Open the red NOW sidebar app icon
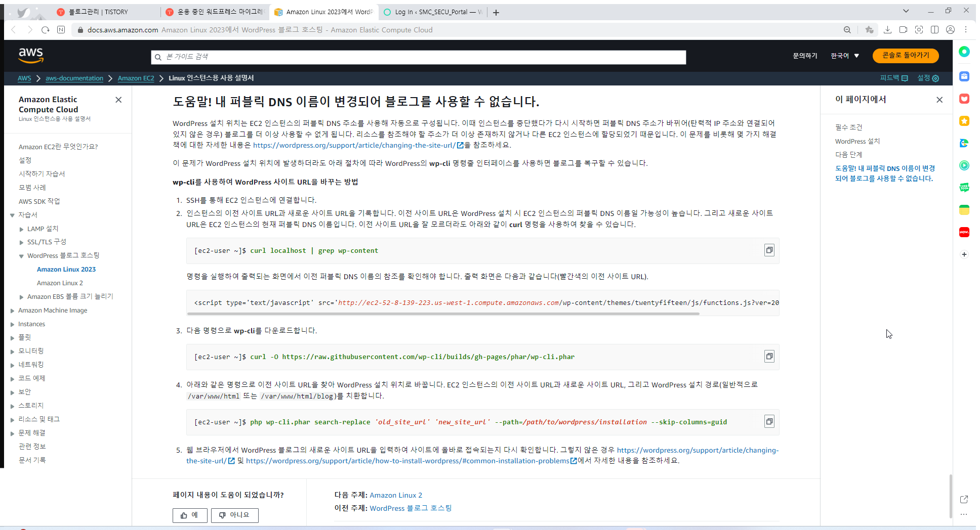Screen dimensions: 980x530 click(964, 232)
